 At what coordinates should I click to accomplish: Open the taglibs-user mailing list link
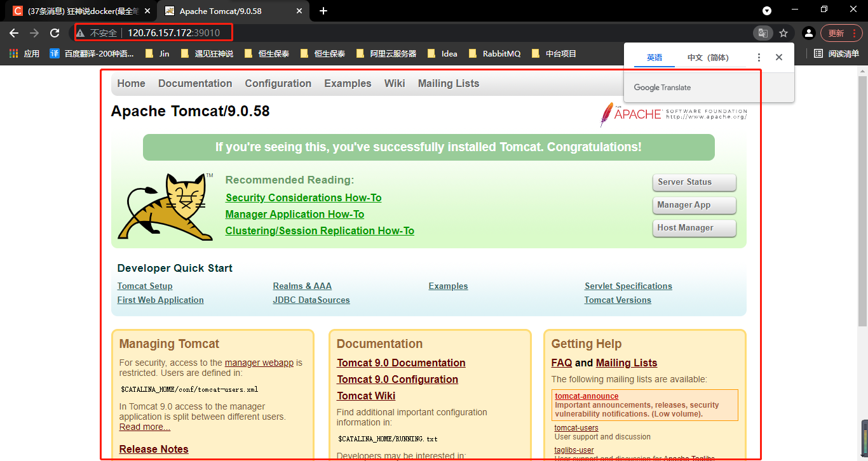click(574, 450)
